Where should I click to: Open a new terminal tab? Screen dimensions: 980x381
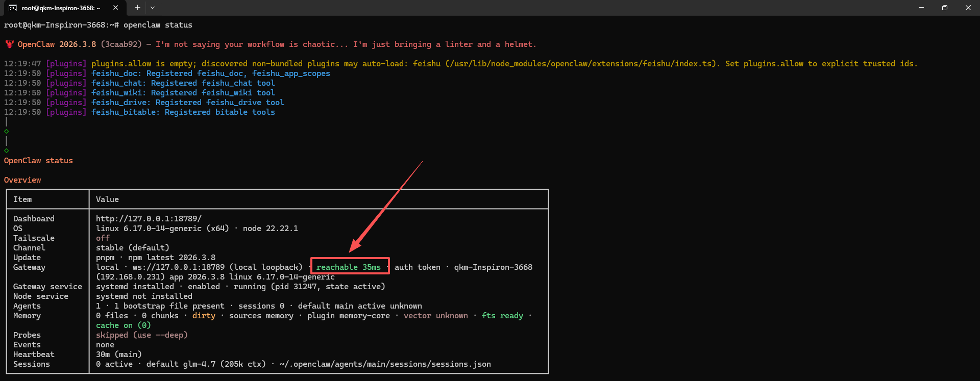pyautogui.click(x=137, y=8)
